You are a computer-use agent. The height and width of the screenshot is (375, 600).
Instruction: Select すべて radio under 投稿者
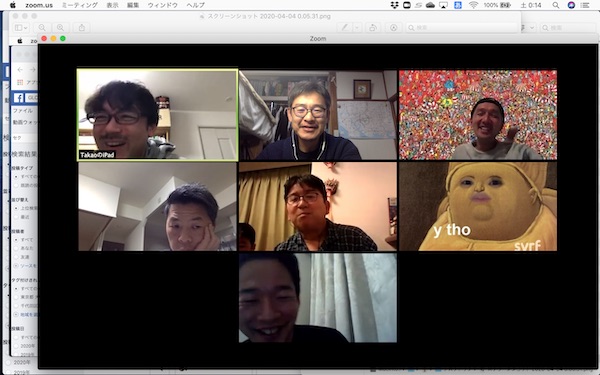click(16, 240)
